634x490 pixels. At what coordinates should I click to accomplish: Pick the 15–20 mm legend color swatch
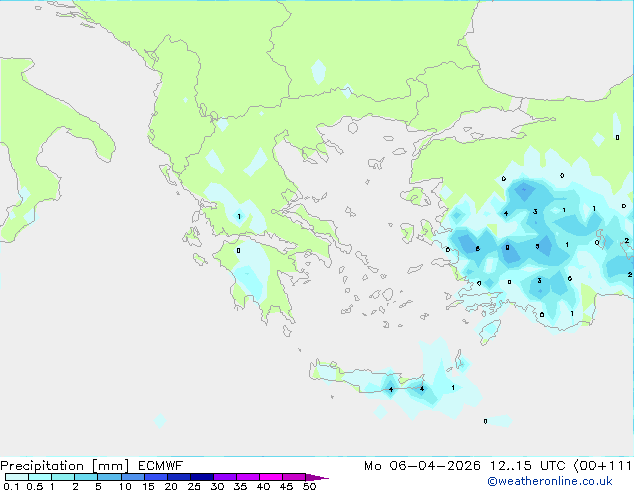(x=156, y=477)
